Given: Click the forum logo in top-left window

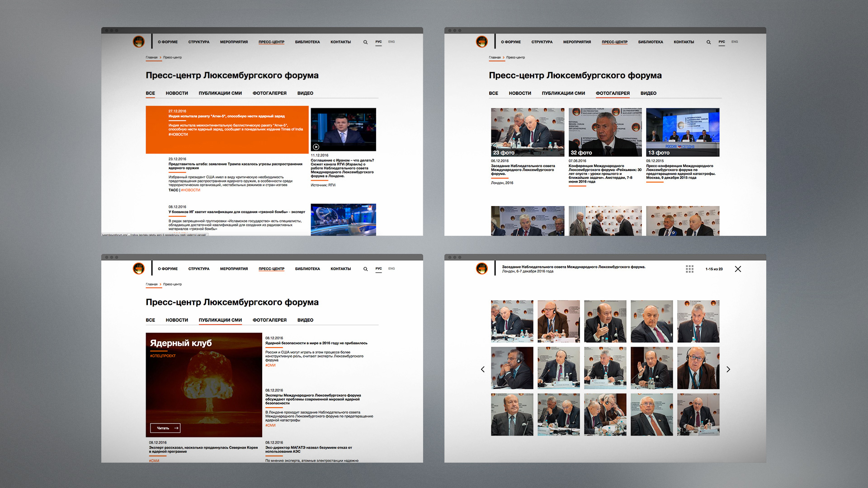Looking at the screenshot, I should click(139, 42).
